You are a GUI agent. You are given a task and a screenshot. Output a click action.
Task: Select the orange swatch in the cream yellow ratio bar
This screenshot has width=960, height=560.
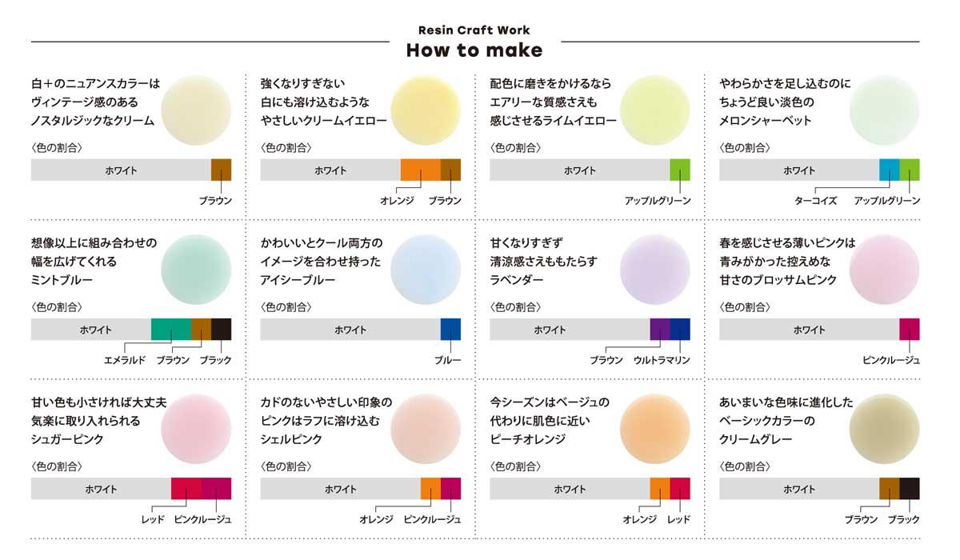point(420,170)
